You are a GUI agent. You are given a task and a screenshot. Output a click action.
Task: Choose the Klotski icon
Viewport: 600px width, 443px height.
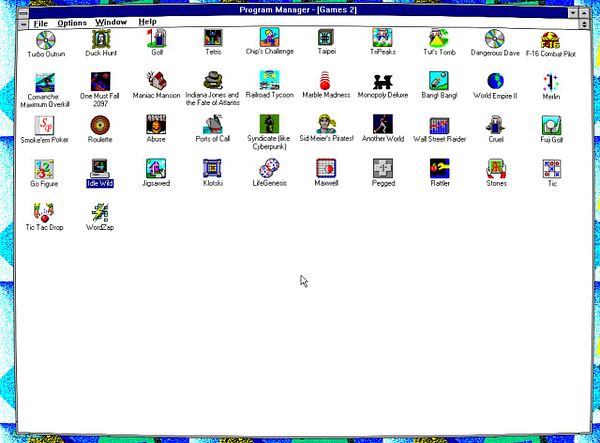(x=212, y=168)
